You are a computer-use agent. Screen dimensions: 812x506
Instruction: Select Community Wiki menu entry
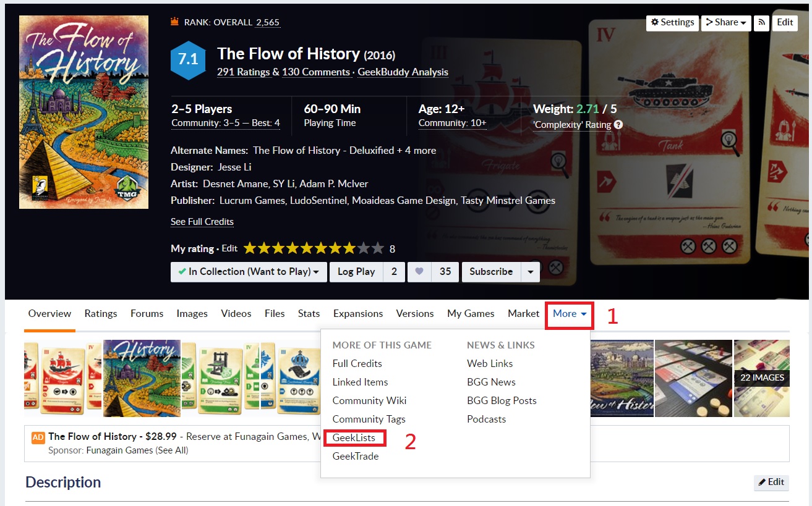tap(370, 400)
